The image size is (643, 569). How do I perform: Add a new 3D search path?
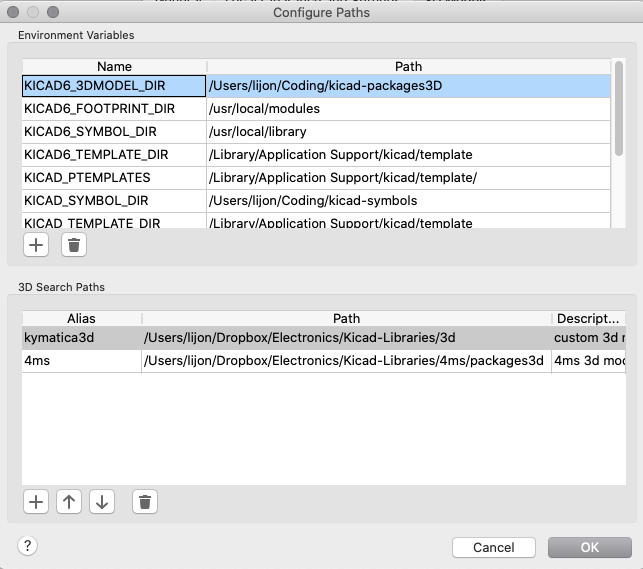[36, 502]
